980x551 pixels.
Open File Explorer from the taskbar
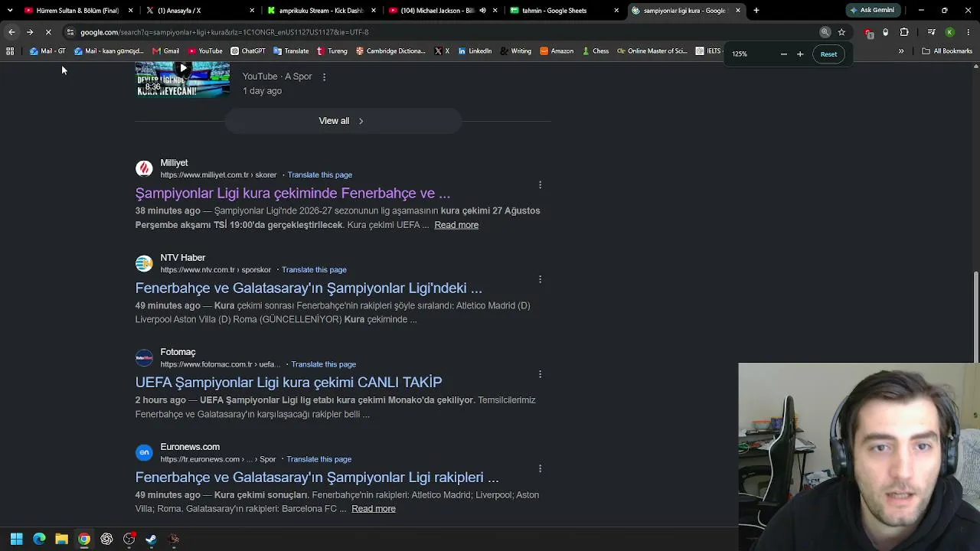pyautogui.click(x=61, y=539)
